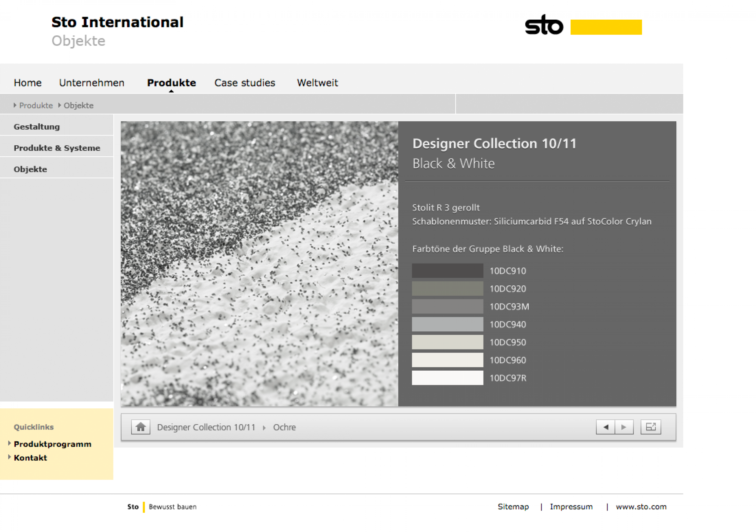
Task: Open the www.sto.com footer link
Action: click(x=641, y=506)
